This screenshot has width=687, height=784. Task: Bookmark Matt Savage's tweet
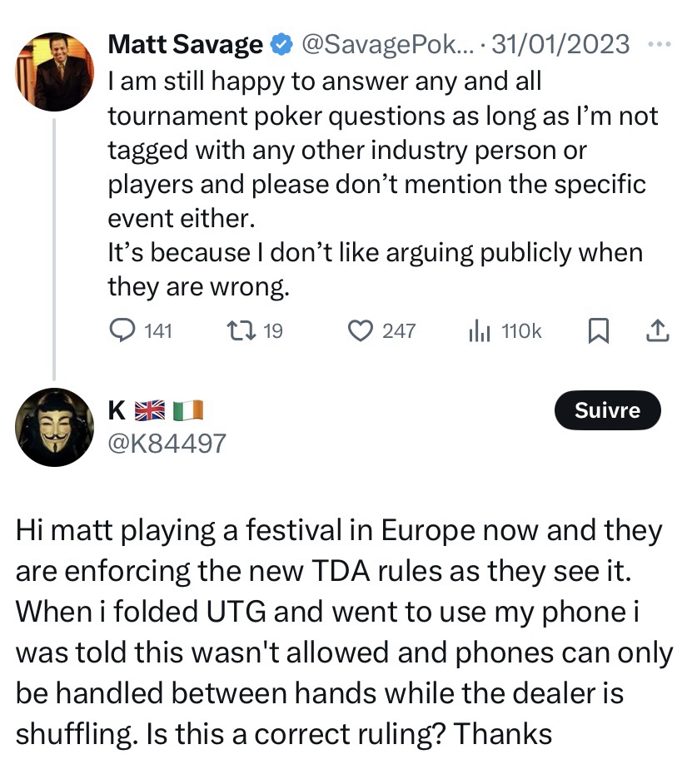tap(598, 331)
